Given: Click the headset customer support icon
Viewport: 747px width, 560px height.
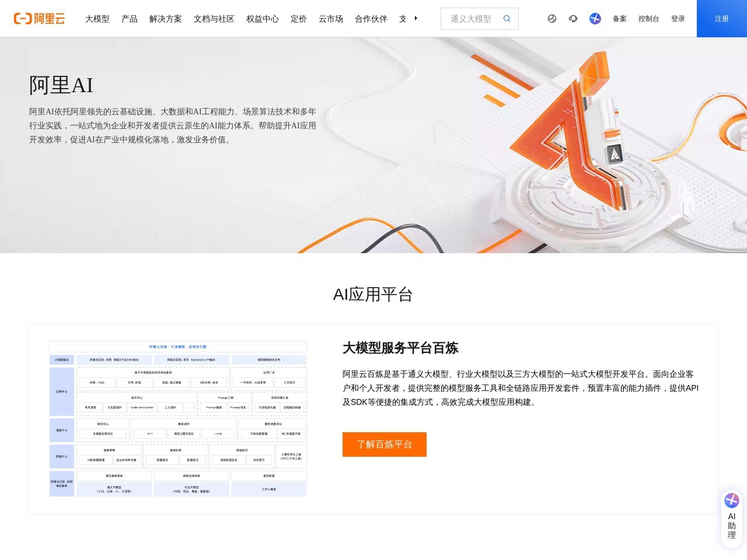Looking at the screenshot, I should click(573, 18).
